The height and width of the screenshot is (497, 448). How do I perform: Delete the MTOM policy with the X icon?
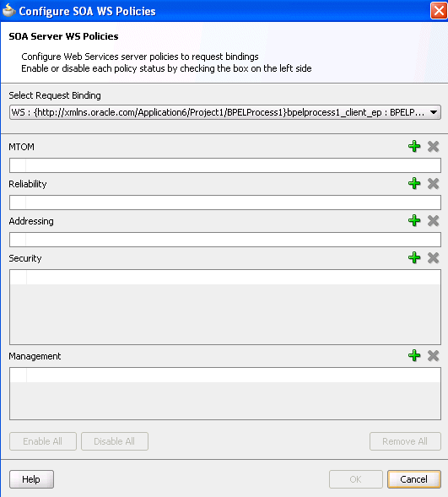point(433,147)
